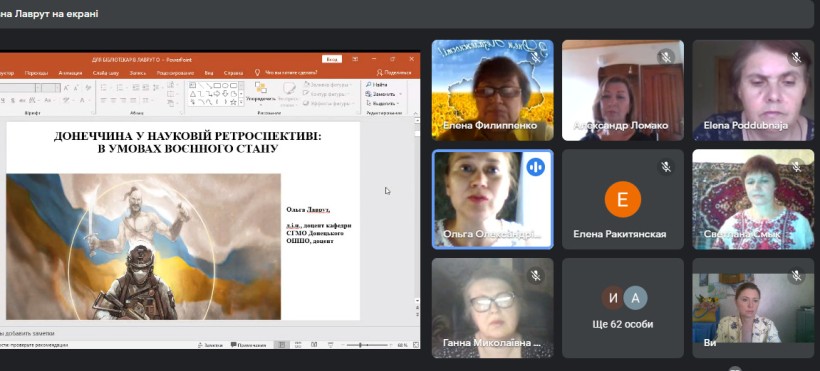Click speaking indicator on Ольга Олександрі tile
Viewport: 820px width, 371px height.
(x=535, y=167)
